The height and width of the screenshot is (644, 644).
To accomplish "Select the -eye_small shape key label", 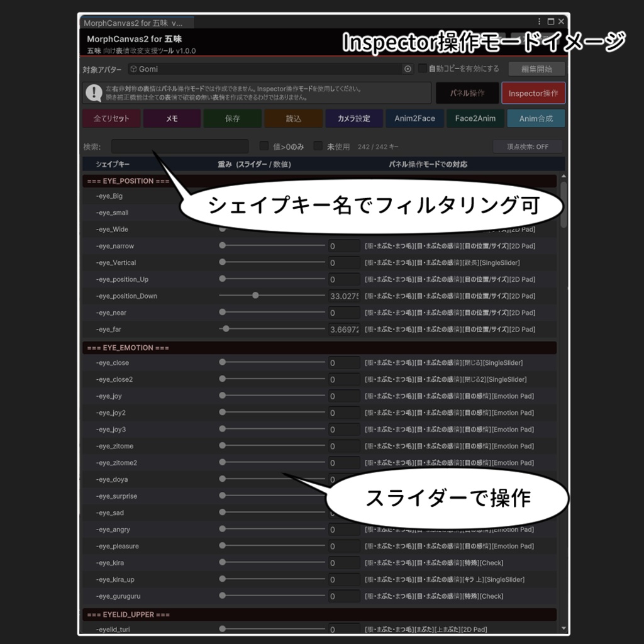I will (112, 213).
